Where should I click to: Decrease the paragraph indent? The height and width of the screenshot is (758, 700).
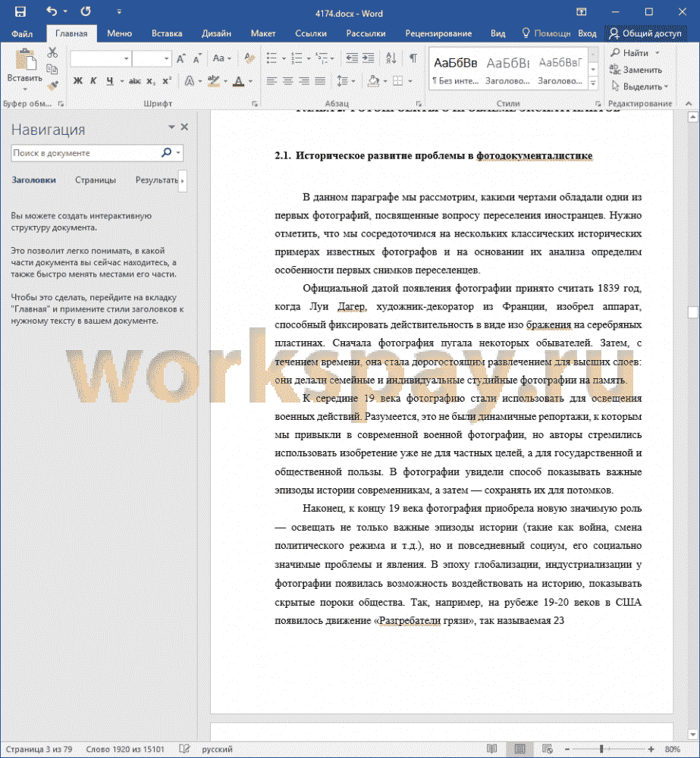(352, 58)
